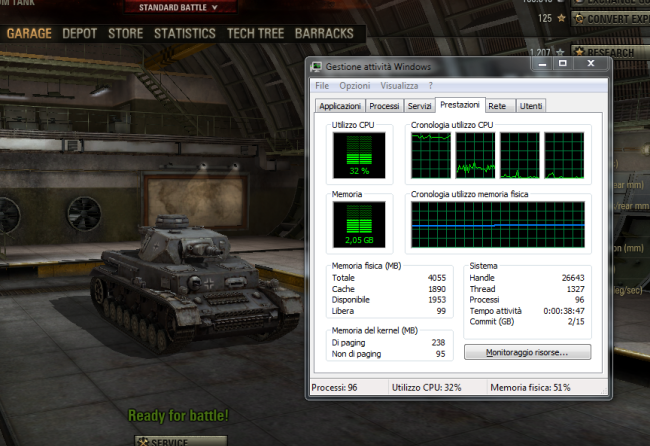Switch to the Rete tab

497,105
